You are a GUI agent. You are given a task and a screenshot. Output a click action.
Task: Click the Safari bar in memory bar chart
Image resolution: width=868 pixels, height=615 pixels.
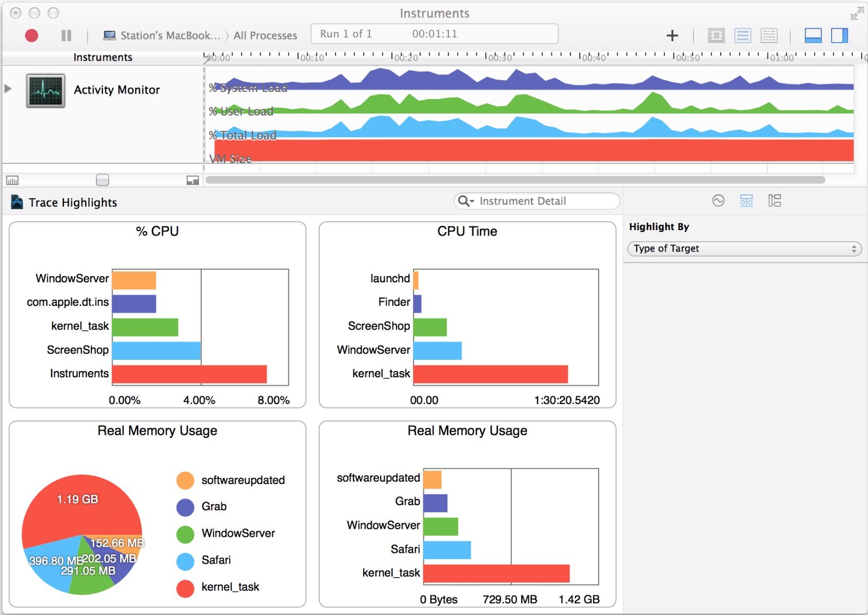point(447,550)
